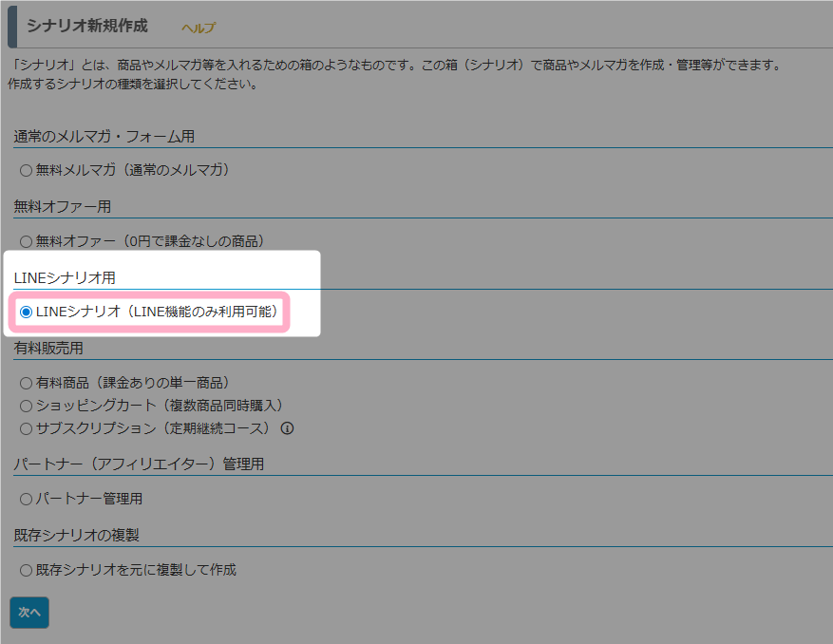Select the 無料オファー radio option
This screenshot has width=833, height=644.
coord(26,242)
